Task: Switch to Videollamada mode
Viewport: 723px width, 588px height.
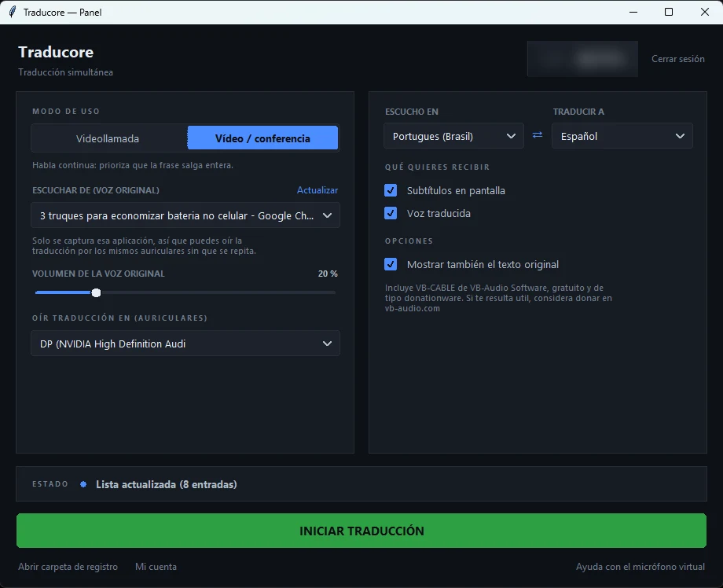Action: pyautogui.click(x=108, y=138)
